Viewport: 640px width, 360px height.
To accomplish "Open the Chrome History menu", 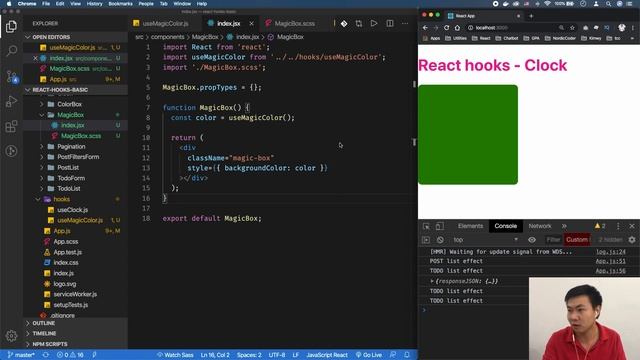I will [94, 4].
